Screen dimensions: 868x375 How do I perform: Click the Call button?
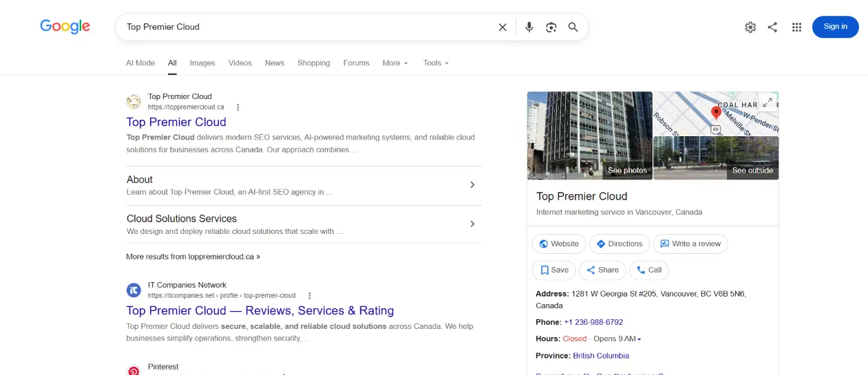pyautogui.click(x=649, y=270)
